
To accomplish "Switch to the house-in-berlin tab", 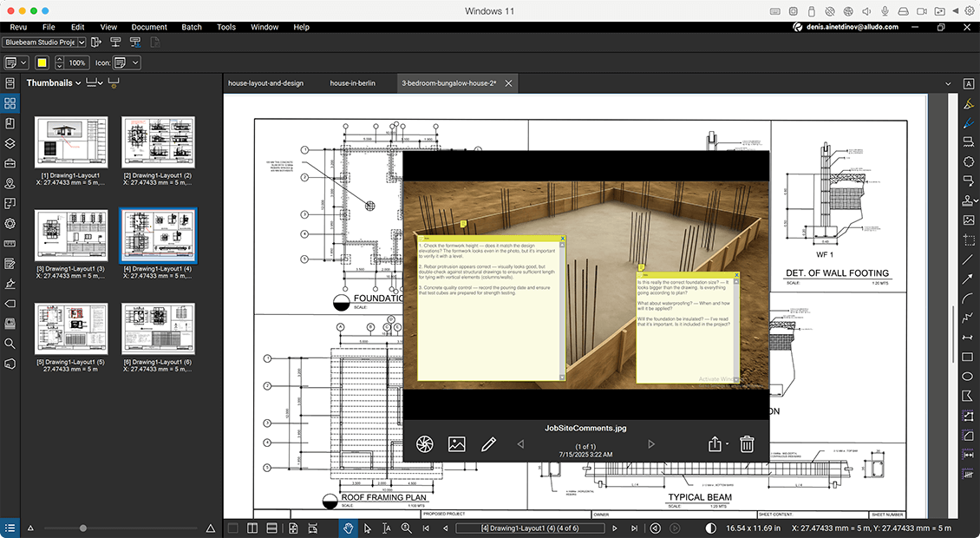I will pyautogui.click(x=353, y=83).
